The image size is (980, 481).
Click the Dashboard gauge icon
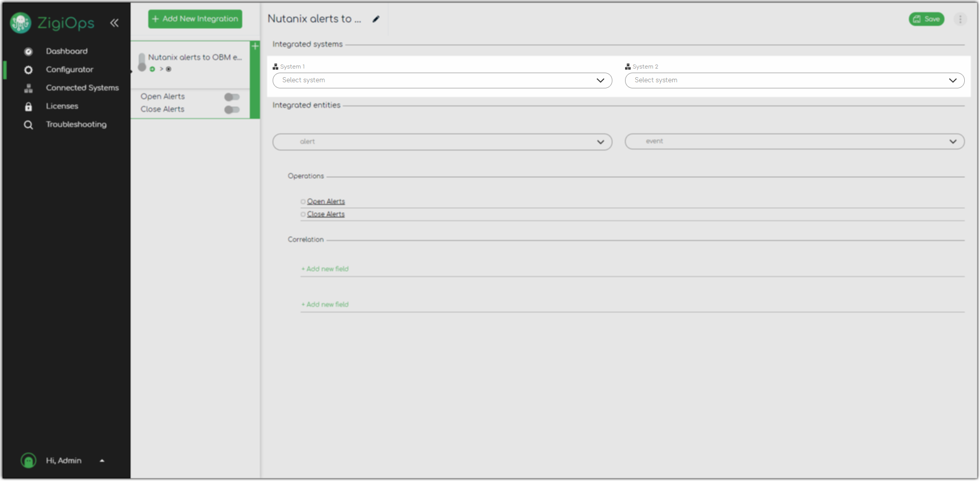28,51
